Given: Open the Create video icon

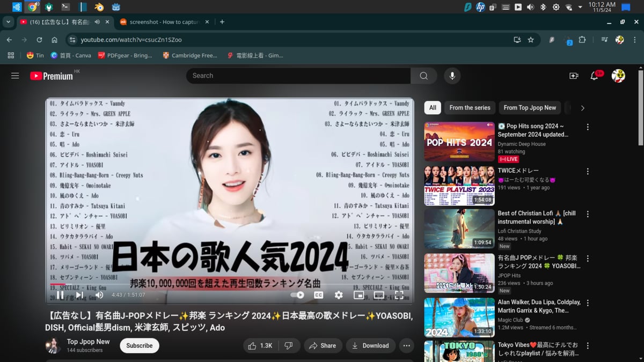Looking at the screenshot, I should [x=574, y=76].
